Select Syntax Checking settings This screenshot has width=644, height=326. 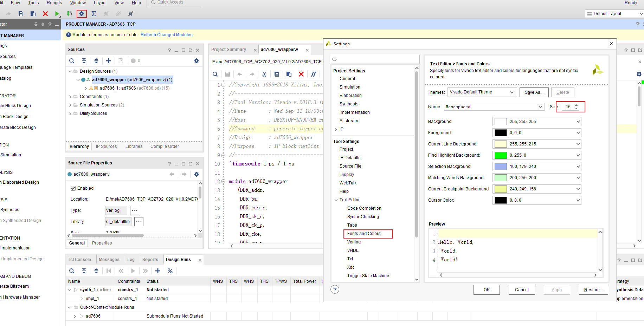pos(363,217)
